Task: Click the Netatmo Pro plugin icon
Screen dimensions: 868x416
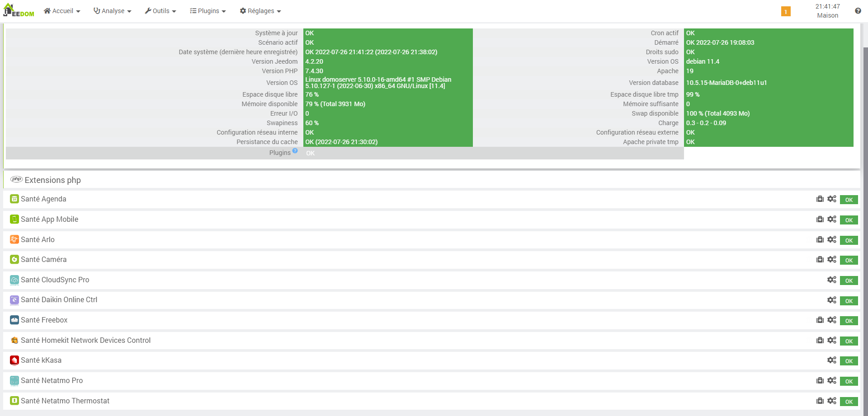Action: coord(14,381)
